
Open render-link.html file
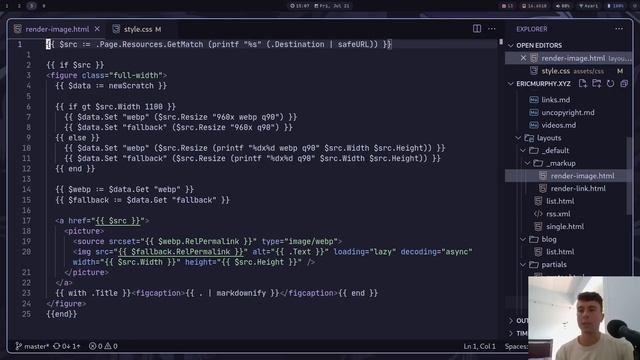[x=578, y=188]
